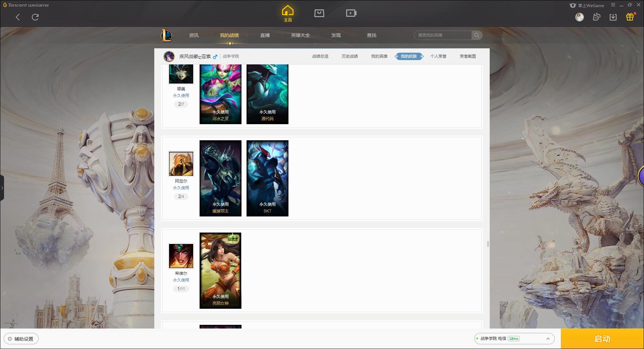Click the 娜美 champion portrait

pos(181,74)
